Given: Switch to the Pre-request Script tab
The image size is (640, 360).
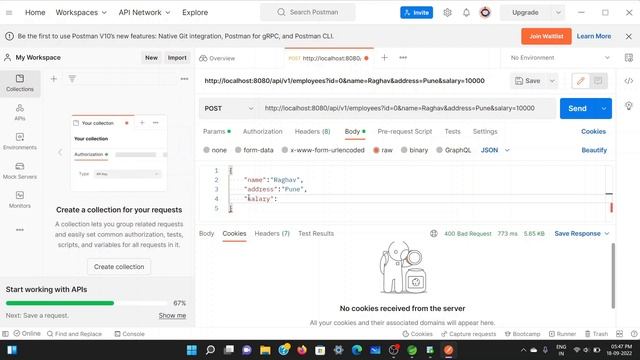Looking at the screenshot, I should click(x=404, y=131).
